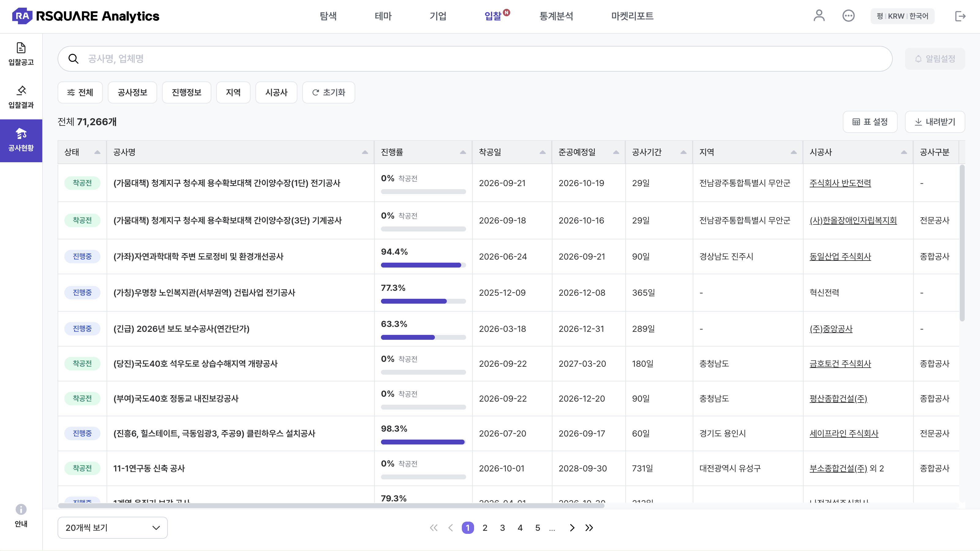This screenshot has height=551, width=980.
Task: Click the RSQUARE Analytics logo
Action: (x=86, y=16)
